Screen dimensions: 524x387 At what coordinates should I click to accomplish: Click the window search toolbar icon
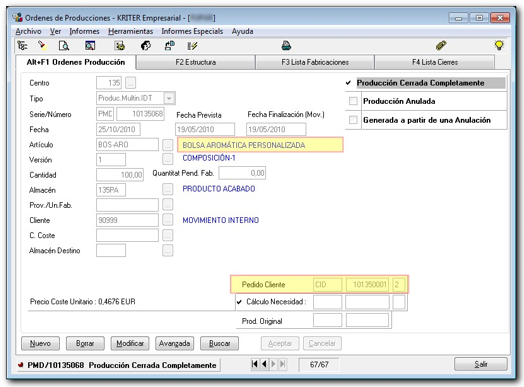[x=90, y=45]
